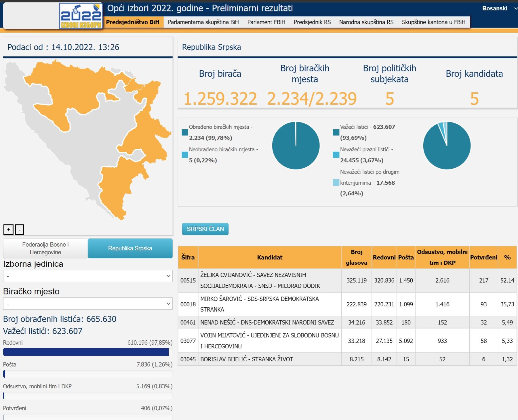Open the Parlament FBiH tab
Screen dimensions: 518x420
[x=266, y=22]
